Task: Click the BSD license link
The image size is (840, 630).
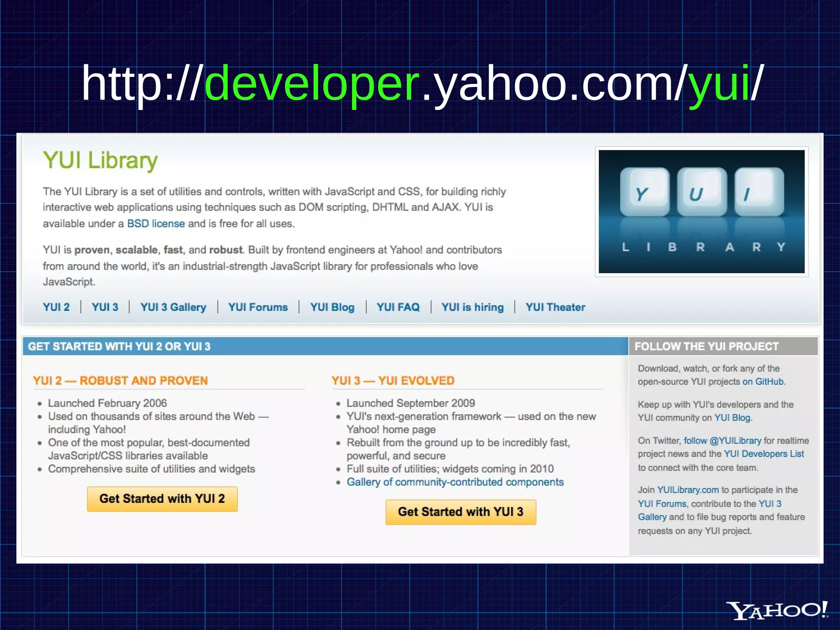Action: tap(156, 224)
